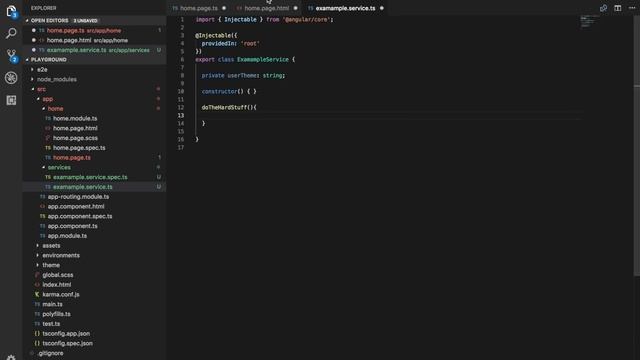Collapse the PLAYGROUND section header
This screenshot has height=360, width=640.
click(x=48, y=60)
